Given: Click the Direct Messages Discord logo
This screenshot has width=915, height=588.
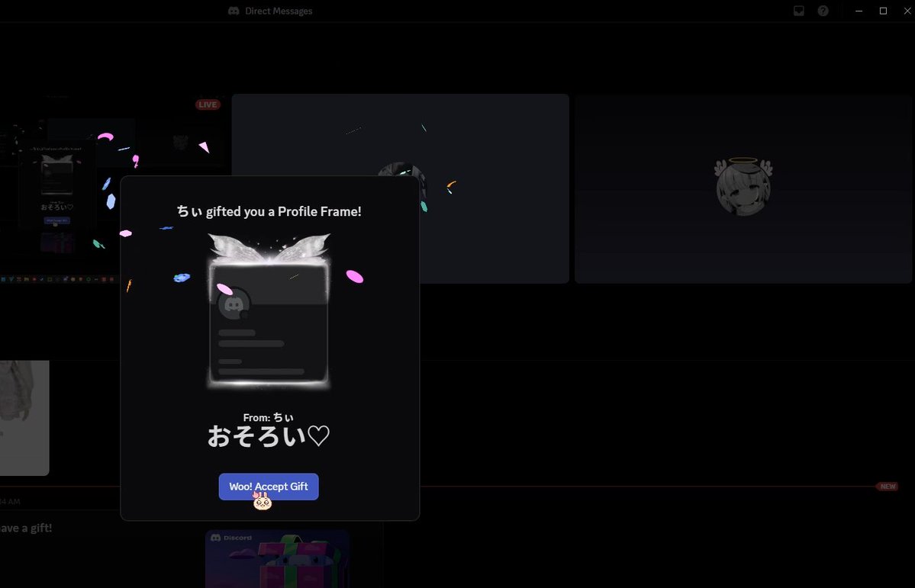Looking at the screenshot, I should 234,11.
